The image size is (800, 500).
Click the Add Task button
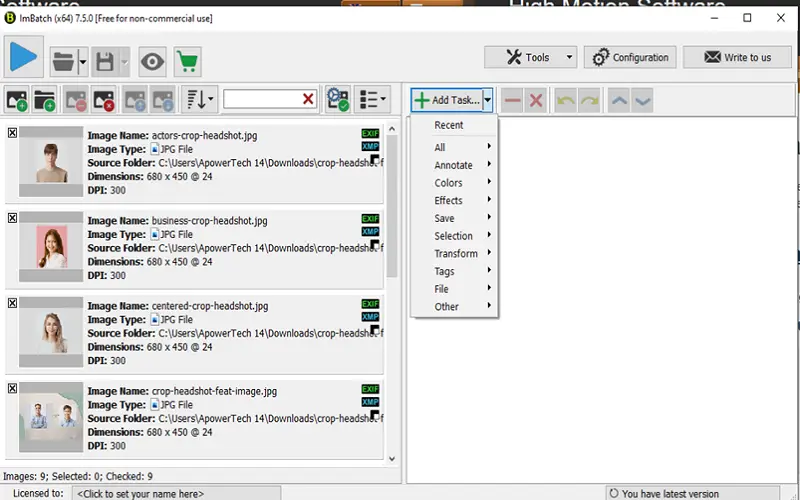click(x=447, y=100)
